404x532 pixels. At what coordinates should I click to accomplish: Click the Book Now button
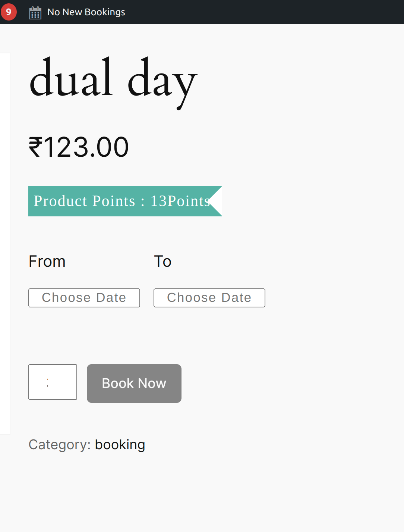point(134,384)
